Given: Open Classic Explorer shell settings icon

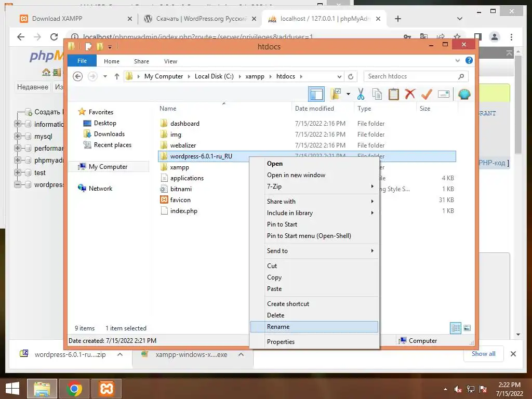Looking at the screenshot, I should 464,94.
